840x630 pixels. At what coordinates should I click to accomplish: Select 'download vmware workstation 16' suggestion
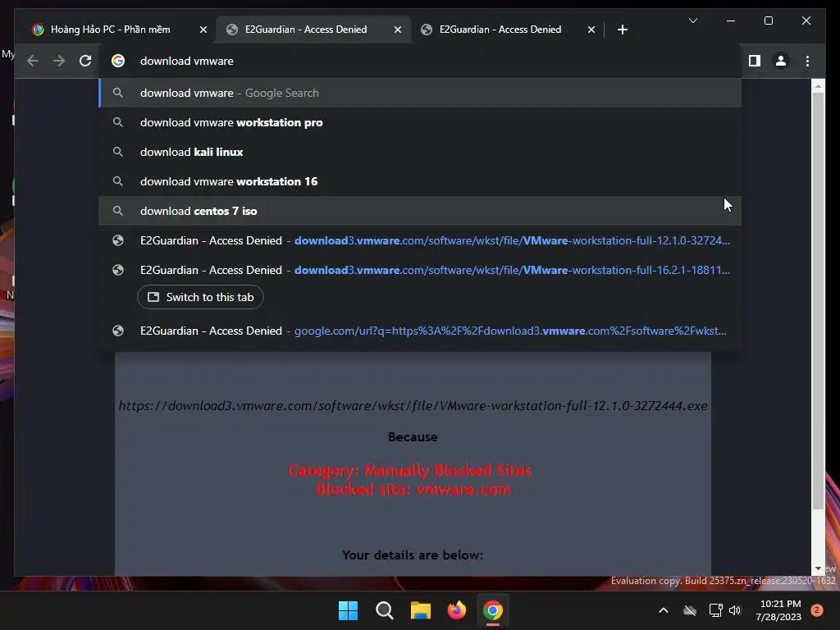420,181
